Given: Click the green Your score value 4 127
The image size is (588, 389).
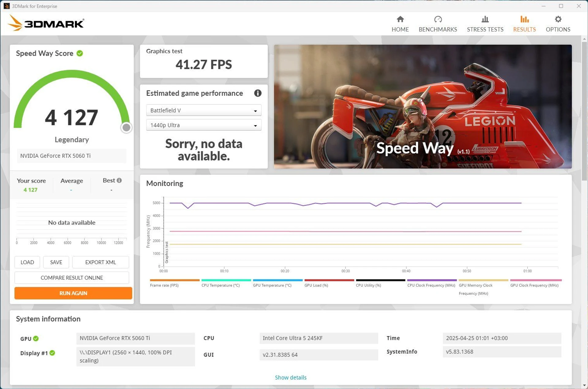Looking at the screenshot, I should point(31,190).
